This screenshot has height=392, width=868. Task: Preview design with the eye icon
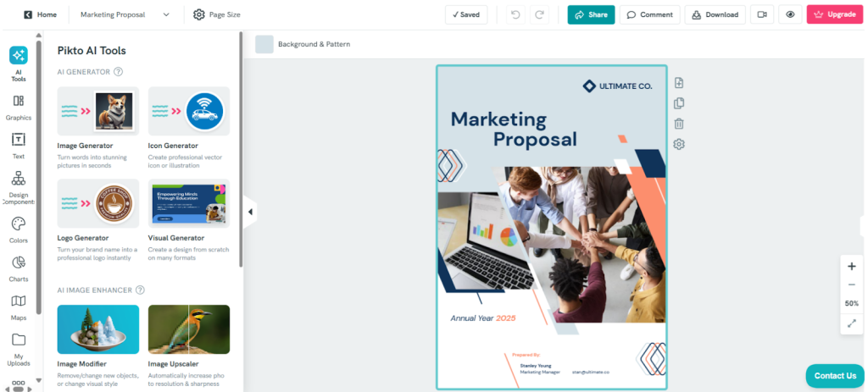(790, 15)
